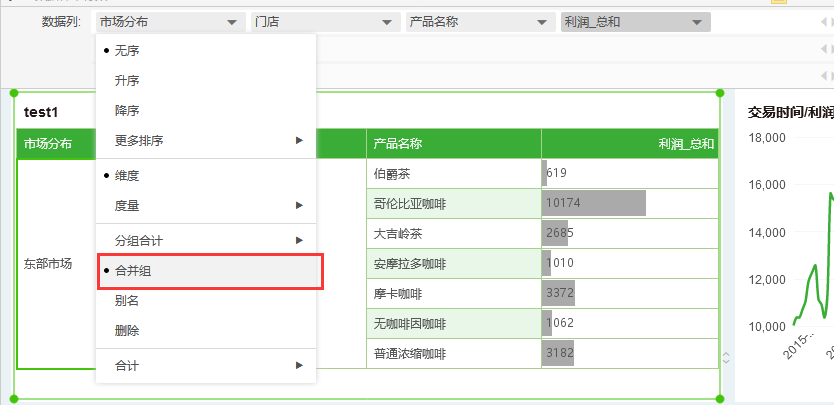Click green handle at table's bottom-left corner
834x405 pixels.
pos(14,399)
